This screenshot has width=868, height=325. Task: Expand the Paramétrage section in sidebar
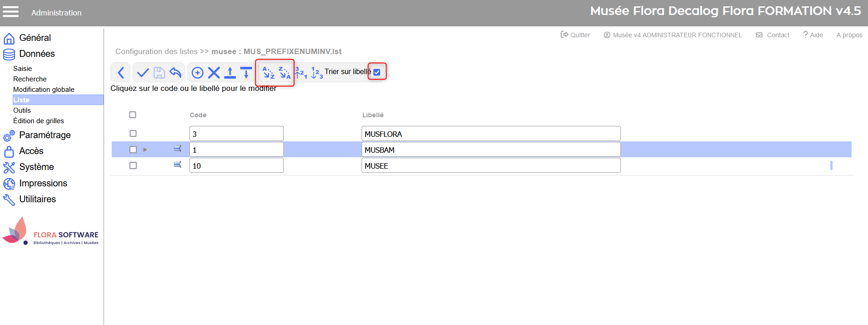click(45, 135)
